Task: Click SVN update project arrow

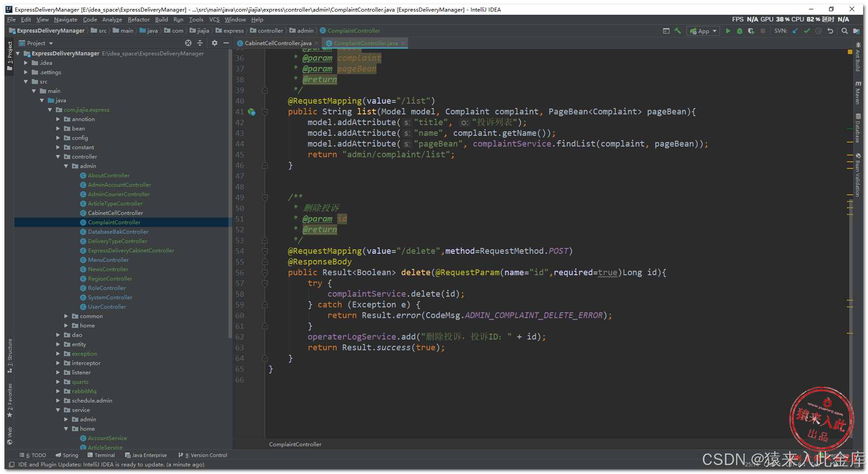Action: click(795, 31)
